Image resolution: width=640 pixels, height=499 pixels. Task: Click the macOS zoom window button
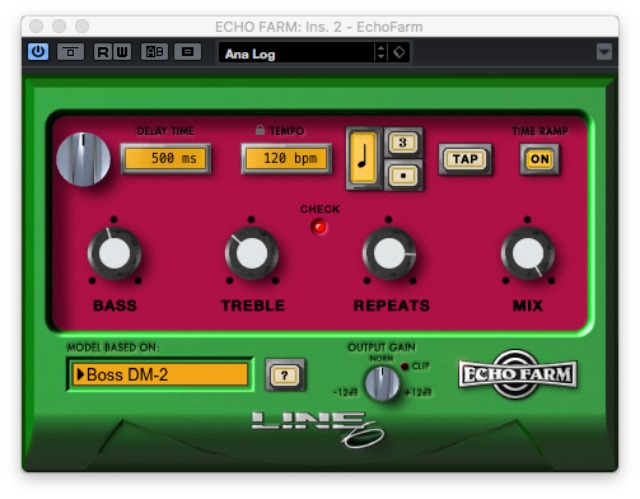[x=82, y=26]
